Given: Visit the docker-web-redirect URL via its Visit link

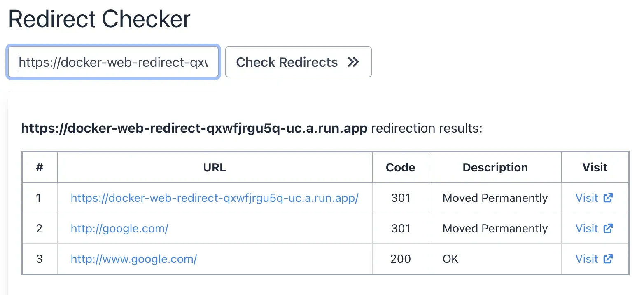Looking at the screenshot, I should pyautogui.click(x=587, y=198).
